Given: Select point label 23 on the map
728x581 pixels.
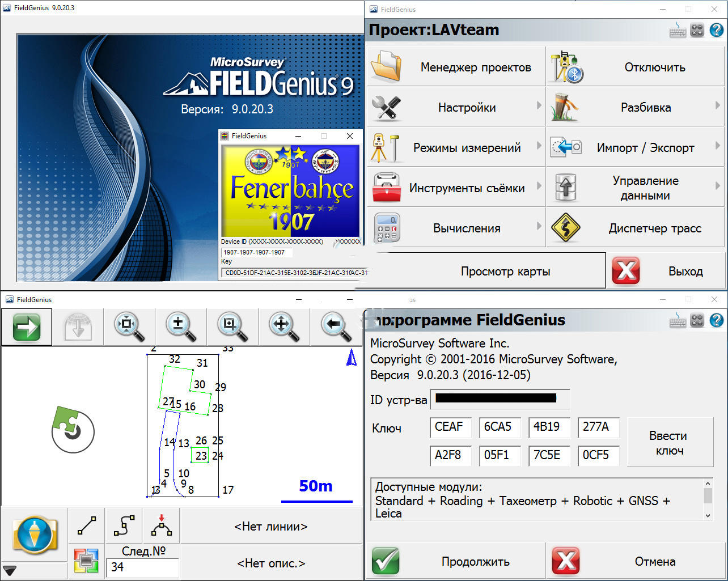Looking at the screenshot, I should (x=201, y=456).
